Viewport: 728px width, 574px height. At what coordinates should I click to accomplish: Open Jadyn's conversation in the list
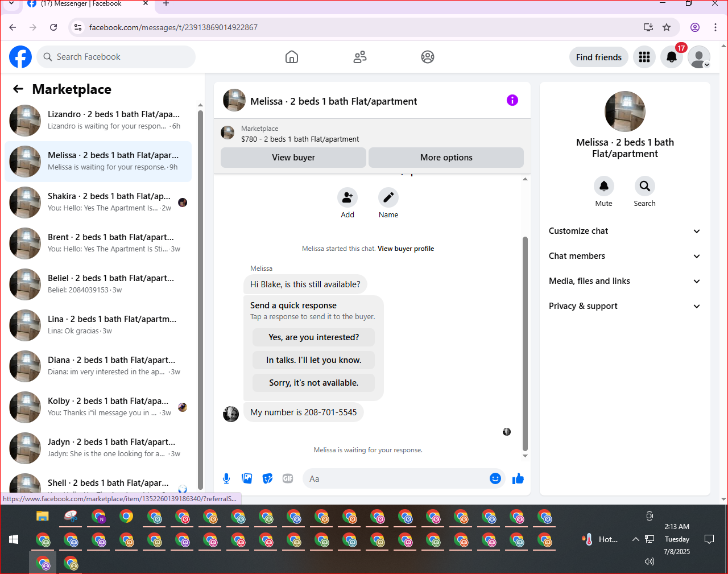(x=98, y=448)
